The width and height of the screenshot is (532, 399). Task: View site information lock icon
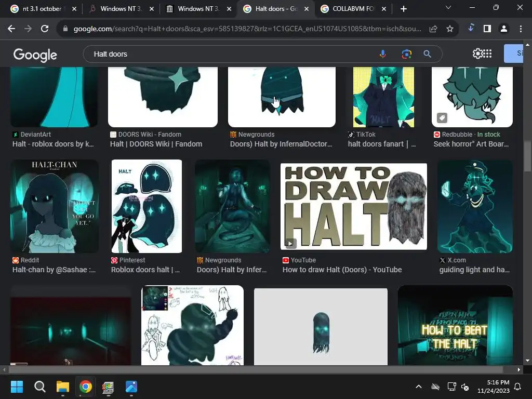tap(65, 29)
